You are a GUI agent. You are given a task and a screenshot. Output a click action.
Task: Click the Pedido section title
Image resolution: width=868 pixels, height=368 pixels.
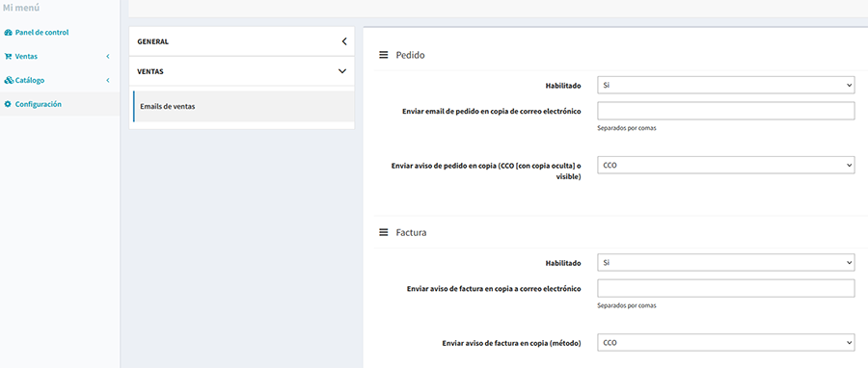(410, 55)
